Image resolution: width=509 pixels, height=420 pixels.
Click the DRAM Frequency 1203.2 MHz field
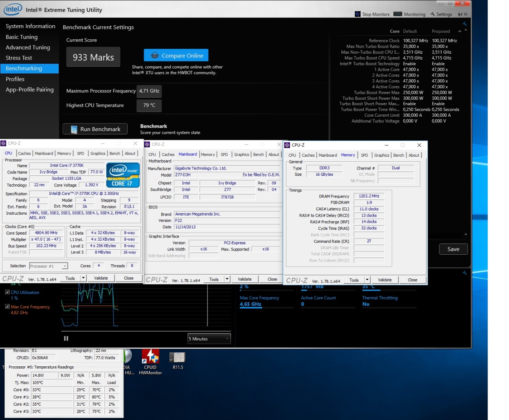(369, 196)
